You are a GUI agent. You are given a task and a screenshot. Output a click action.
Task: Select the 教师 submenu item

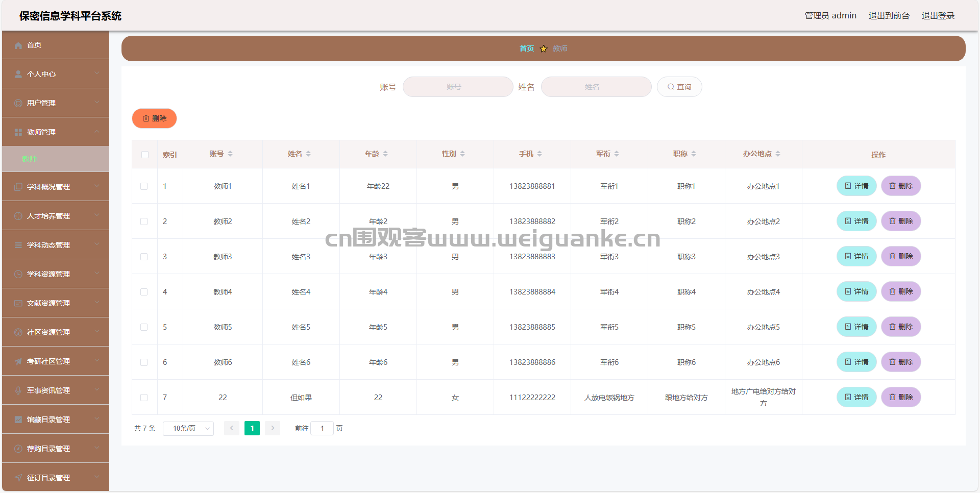(56, 159)
